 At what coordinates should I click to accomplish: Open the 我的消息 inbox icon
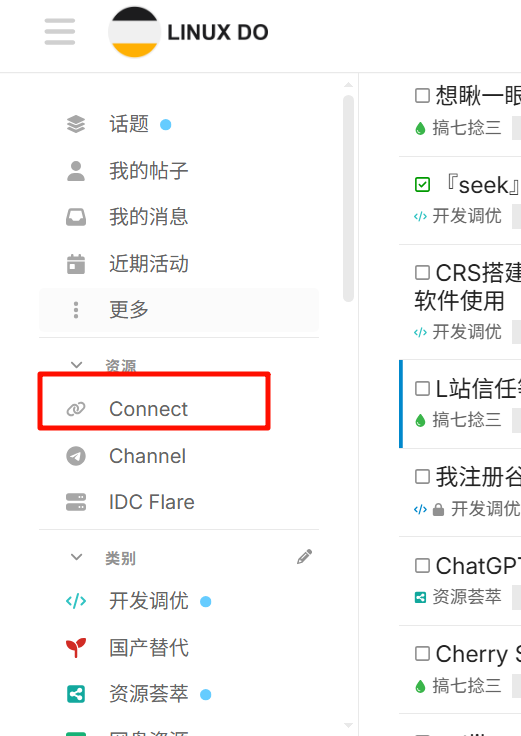click(76, 217)
